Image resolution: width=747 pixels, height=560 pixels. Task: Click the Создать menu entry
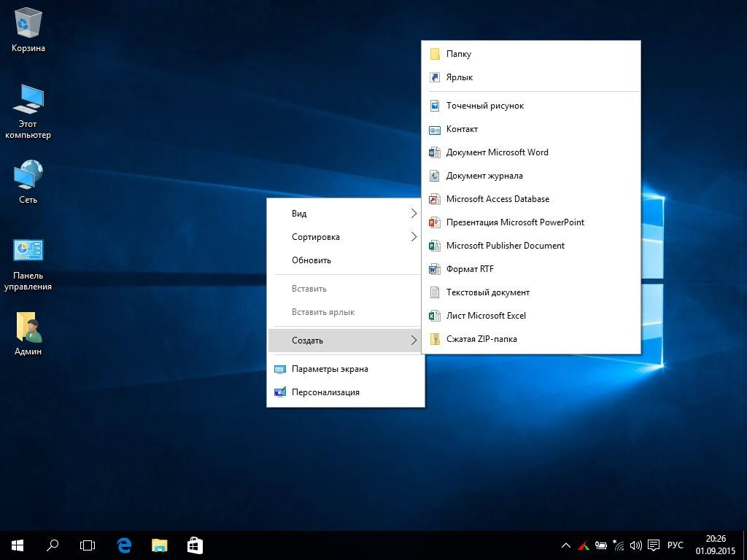pyautogui.click(x=346, y=341)
